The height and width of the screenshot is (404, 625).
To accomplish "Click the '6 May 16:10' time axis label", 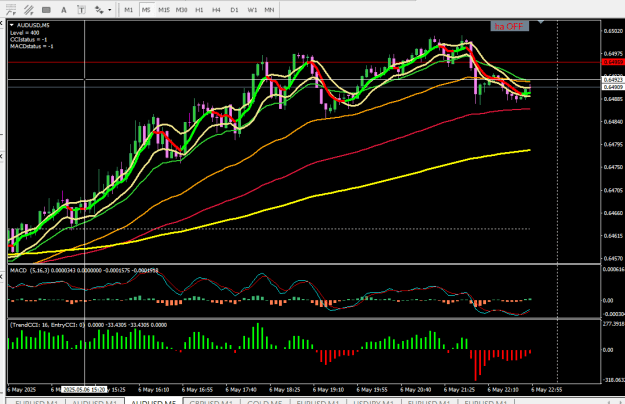I will point(153,390).
